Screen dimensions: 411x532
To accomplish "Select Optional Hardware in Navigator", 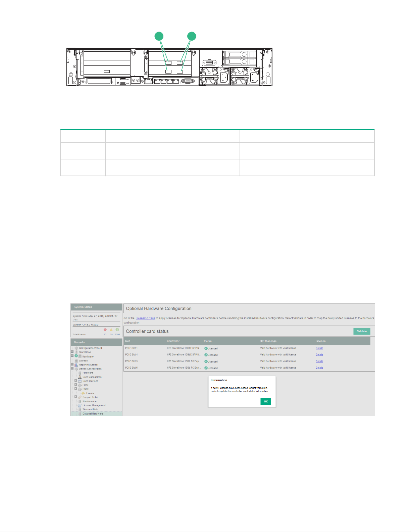I will coord(93,414).
